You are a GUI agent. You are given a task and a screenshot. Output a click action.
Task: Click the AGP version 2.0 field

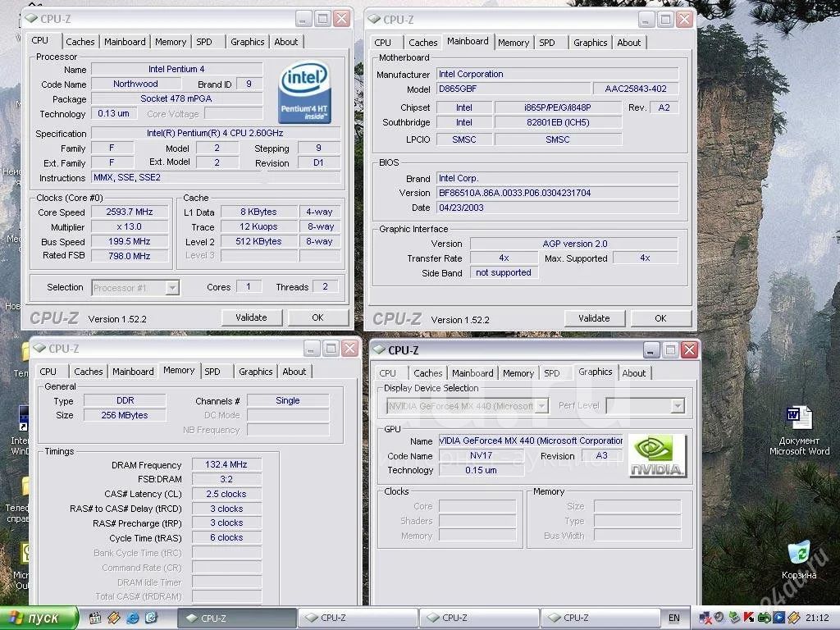coord(574,244)
